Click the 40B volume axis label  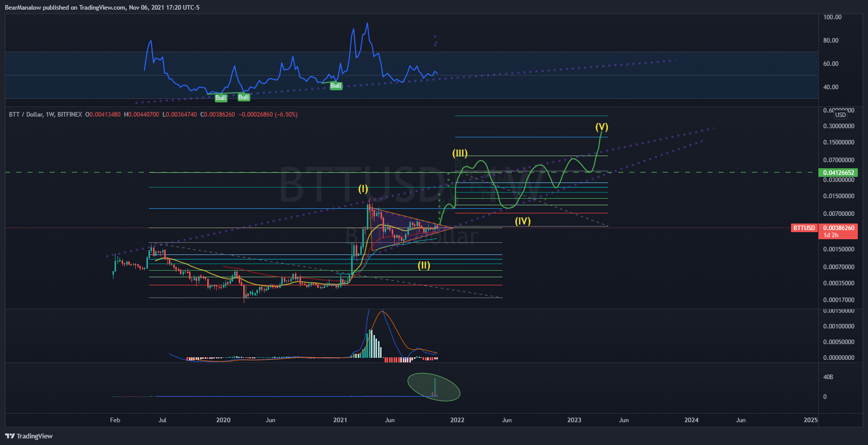click(828, 377)
